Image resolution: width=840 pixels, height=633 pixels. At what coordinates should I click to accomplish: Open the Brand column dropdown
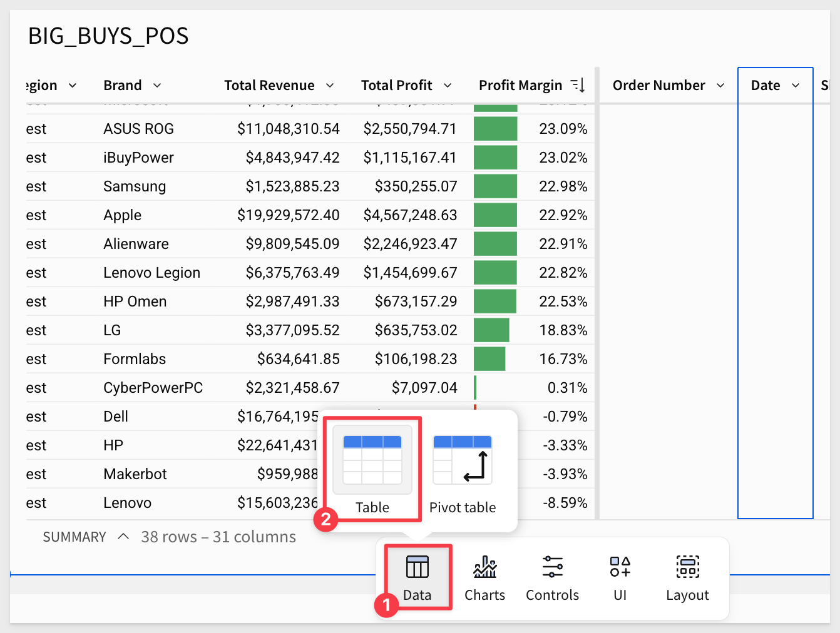pyautogui.click(x=157, y=85)
